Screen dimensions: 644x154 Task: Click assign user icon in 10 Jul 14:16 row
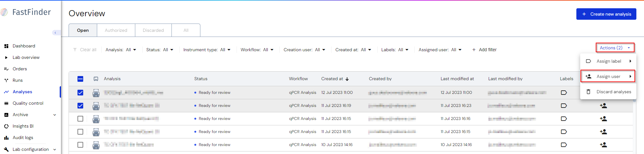click(603, 145)
